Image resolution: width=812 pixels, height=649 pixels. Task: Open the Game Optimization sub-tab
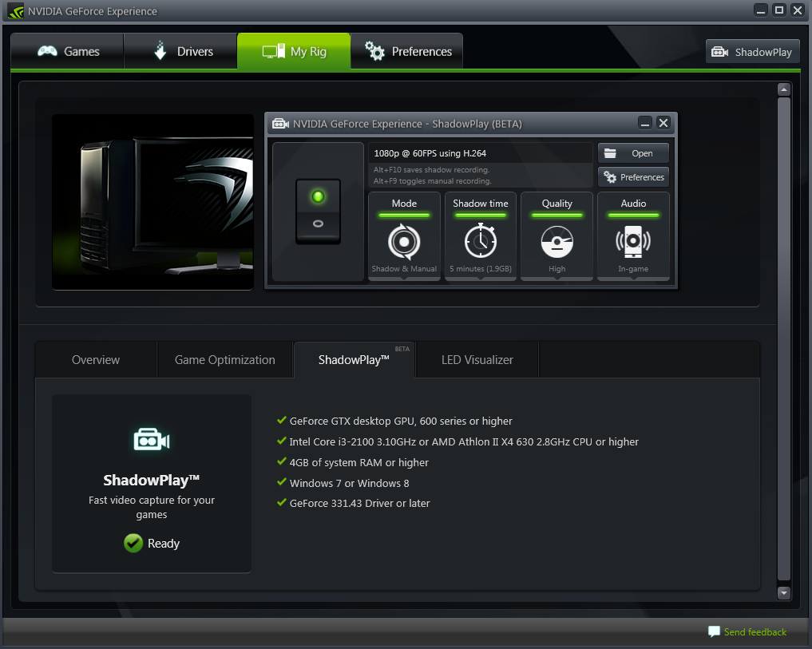(224, 360)
